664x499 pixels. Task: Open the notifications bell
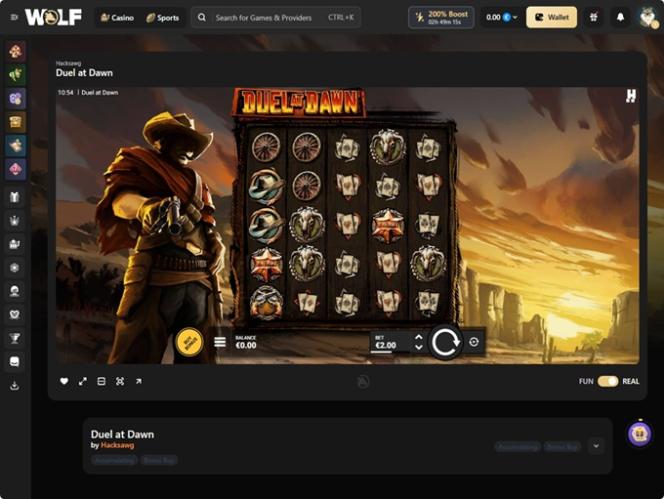620,17
